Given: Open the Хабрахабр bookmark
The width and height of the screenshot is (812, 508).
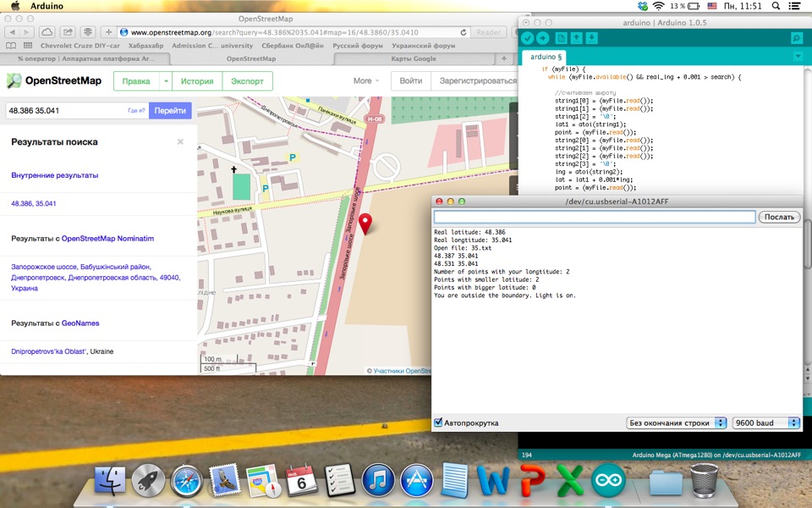Looking at the screenshot, I should coord(145,46).
